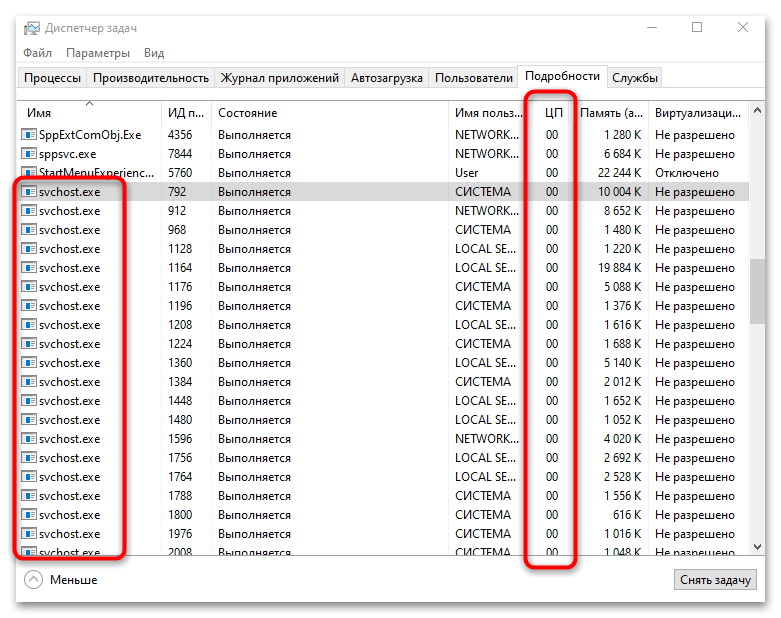Switch to the Автозагрузка tab
The image size is (781, 618).
[x=387, y=78]
